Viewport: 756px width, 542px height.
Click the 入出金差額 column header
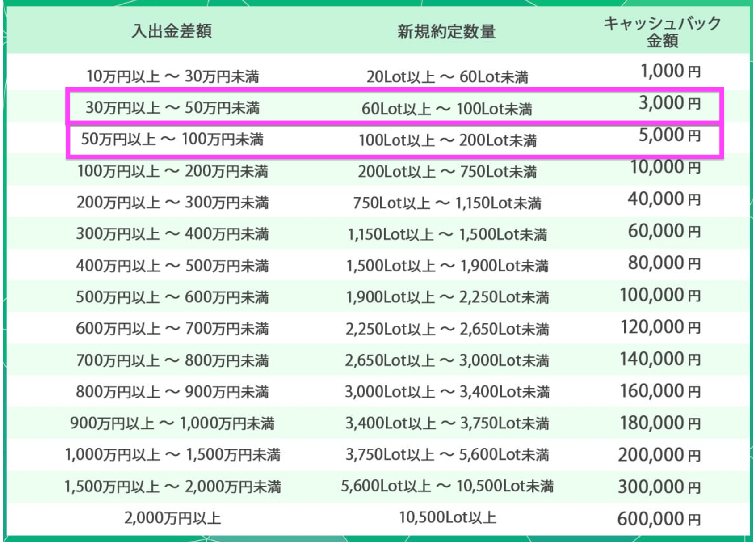[172, 31]
